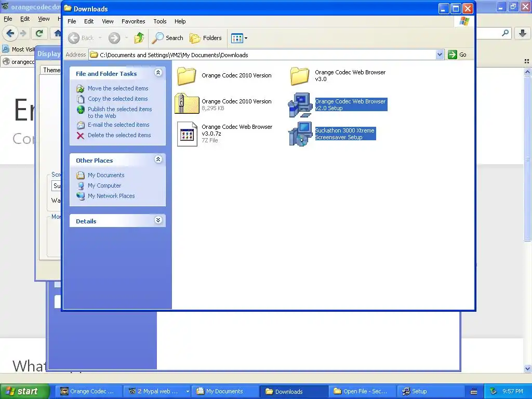Click the Publish to Web globe icon

(x=81, y=110)
